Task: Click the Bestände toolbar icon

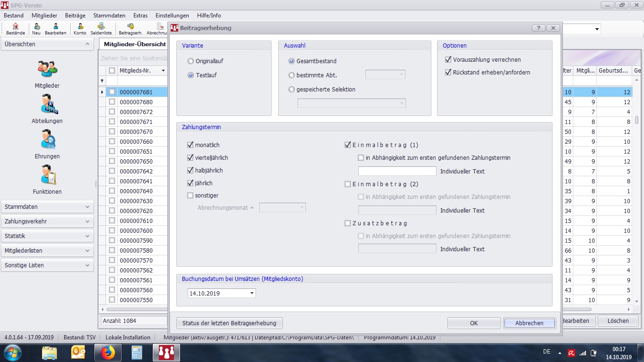Action: coord(16,29)
